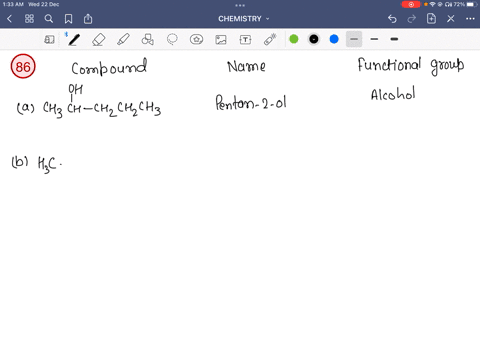Viewport: 480px width, 360px height.
Task: Add a new page
Action: point(431,19)
